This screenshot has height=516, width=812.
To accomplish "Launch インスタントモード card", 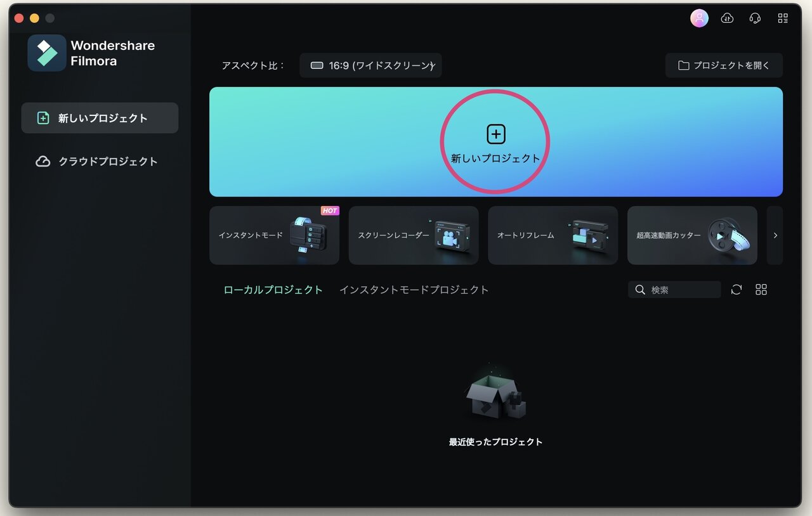I will tap(274, 235).
